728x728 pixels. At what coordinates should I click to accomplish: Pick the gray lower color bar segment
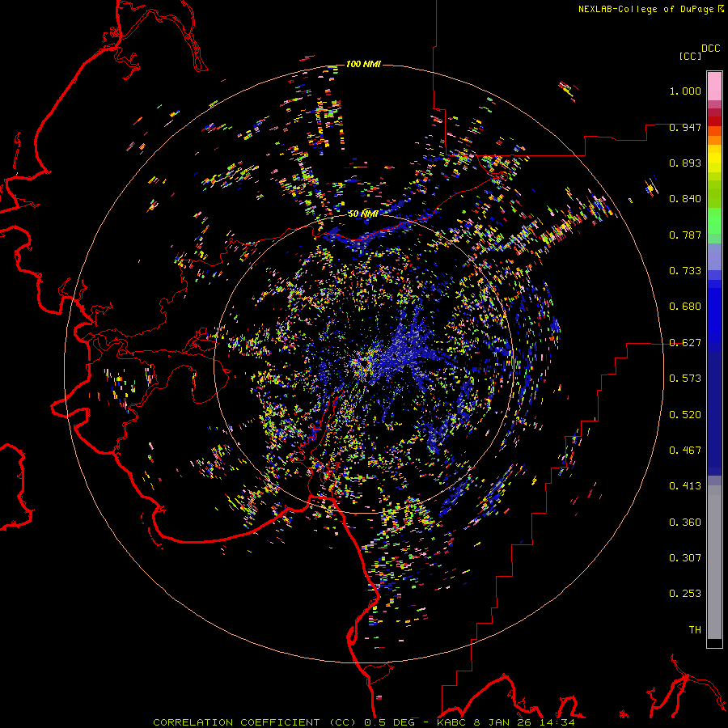pos(714,562)
